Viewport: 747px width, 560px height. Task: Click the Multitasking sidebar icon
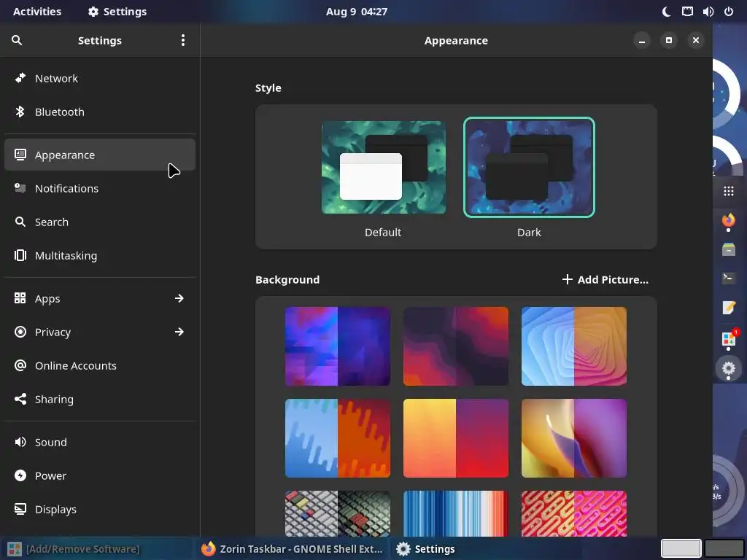[20, 256]
